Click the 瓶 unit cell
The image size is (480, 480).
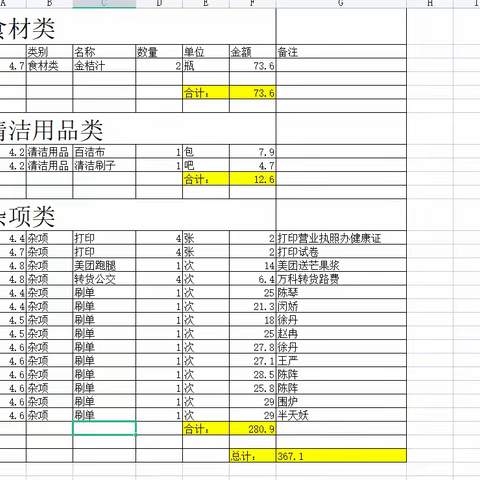pos(206,65)
